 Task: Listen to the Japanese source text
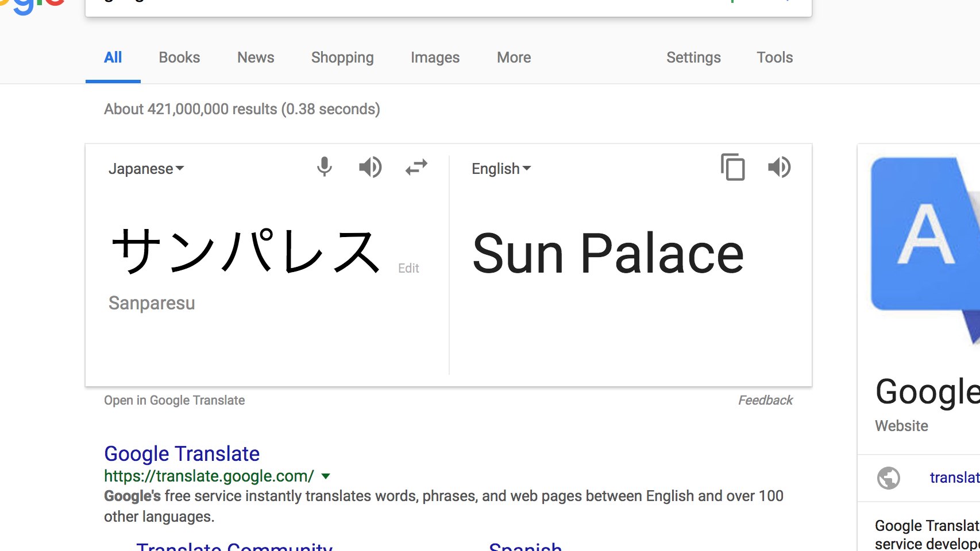coord(371,167)
